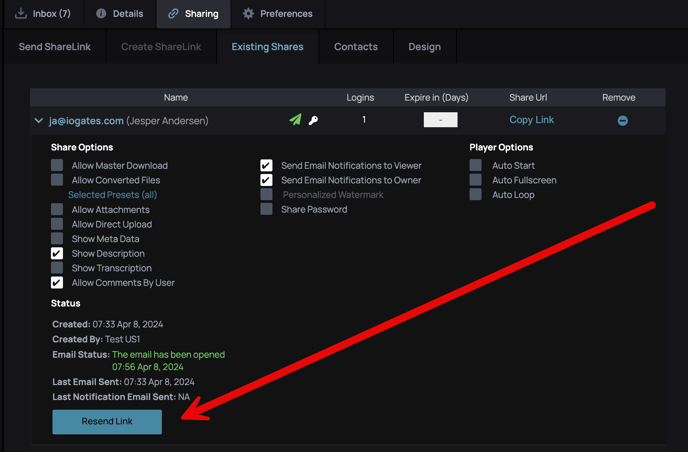The image size is (688, 452).
Task: Click the green paper plane send icon
Action: click(x=295, y=120)
